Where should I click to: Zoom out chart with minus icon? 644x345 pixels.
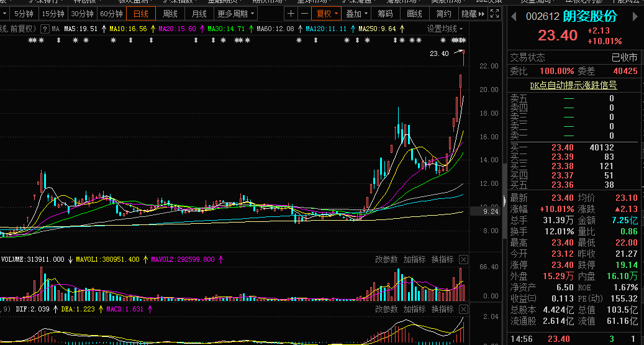[x=304, y=14]
